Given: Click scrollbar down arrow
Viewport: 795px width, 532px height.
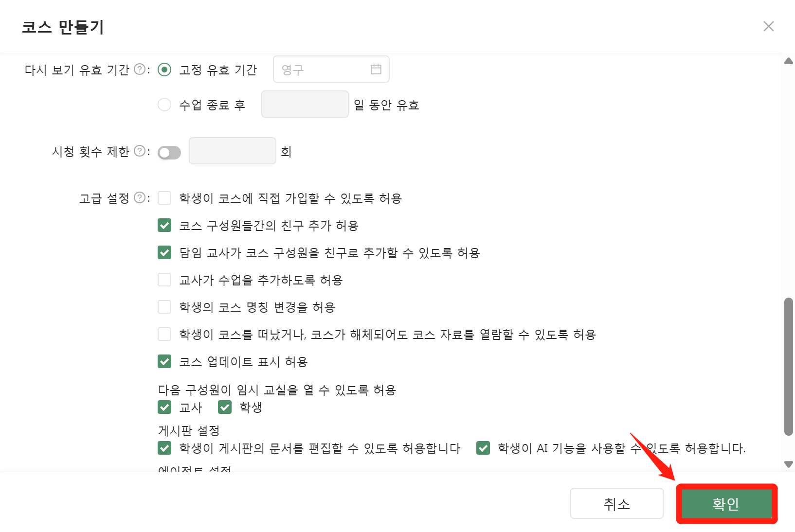Looking at the screenshot, I should pos(789,464).
